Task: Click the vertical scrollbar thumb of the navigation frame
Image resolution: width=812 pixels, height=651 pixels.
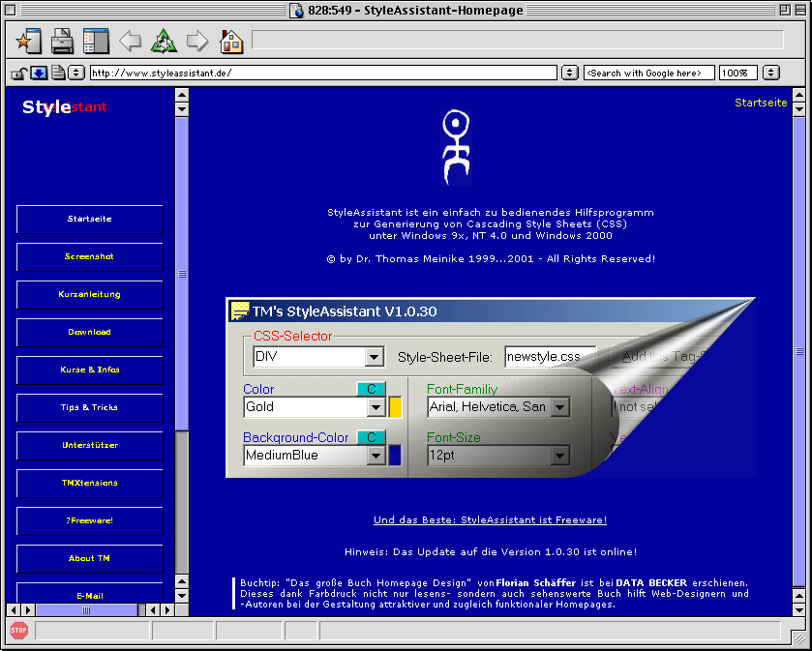Action: [x=182, y=274]
